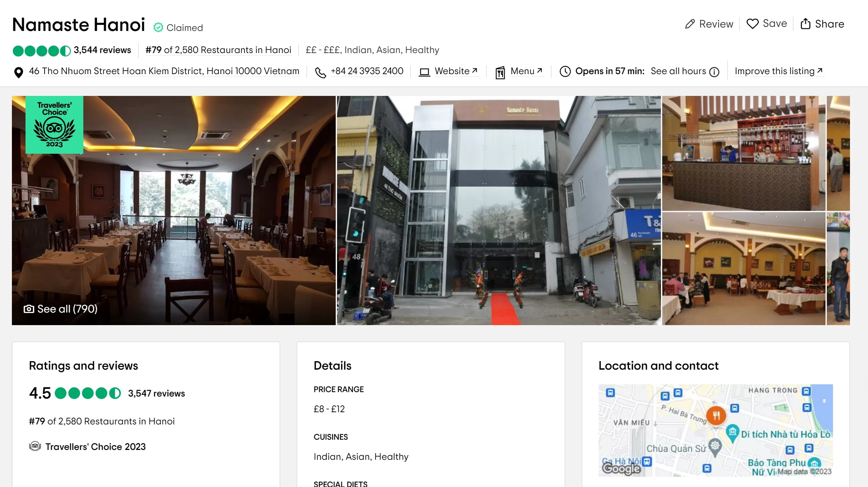Click the ££ - £££, Indian, Asian, Healthy text
Viewport: 868px width, 487px height.
372,50
